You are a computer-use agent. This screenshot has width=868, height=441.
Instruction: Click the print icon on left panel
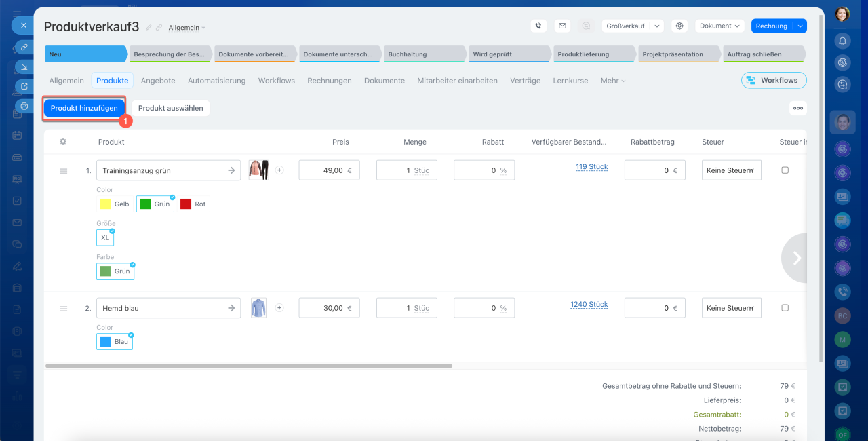[x=24, y=107]
